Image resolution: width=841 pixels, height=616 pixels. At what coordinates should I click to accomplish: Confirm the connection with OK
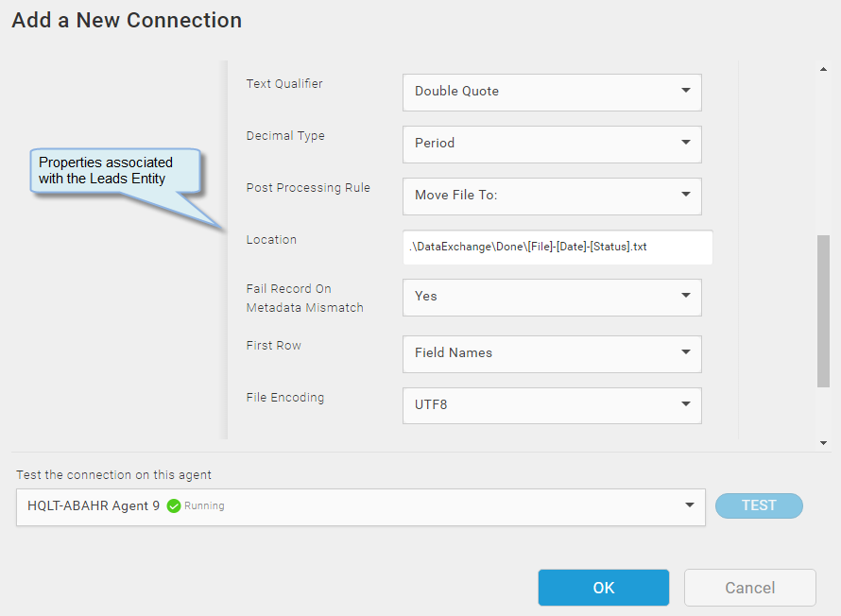point(604,588)
